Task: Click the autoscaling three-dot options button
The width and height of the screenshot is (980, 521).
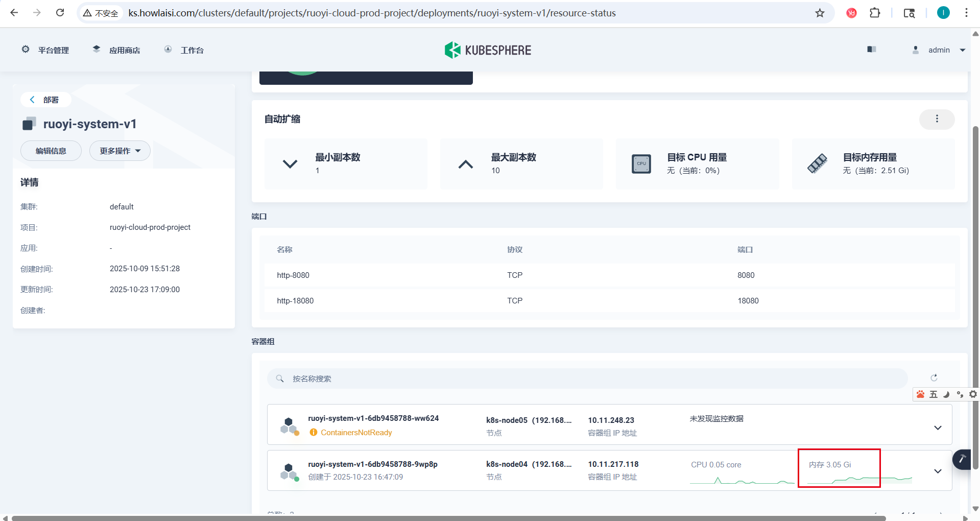Action: point(937,119)
